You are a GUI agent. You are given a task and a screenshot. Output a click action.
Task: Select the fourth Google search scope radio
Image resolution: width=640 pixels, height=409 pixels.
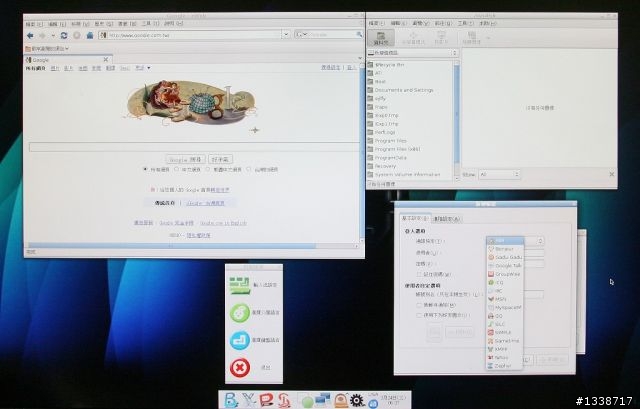(x=249, y=169)
